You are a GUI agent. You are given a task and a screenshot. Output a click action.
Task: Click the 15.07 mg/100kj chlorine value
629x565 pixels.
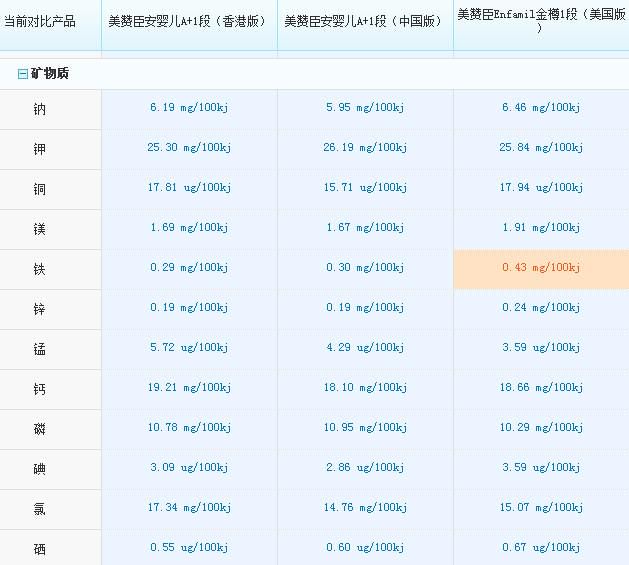(x=541, y=508)
